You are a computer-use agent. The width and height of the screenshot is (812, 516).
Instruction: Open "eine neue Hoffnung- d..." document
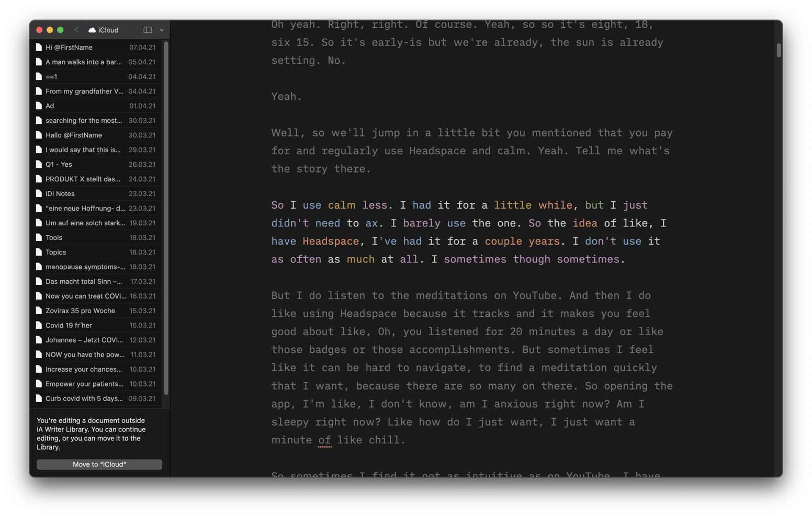tap(96, 208)
